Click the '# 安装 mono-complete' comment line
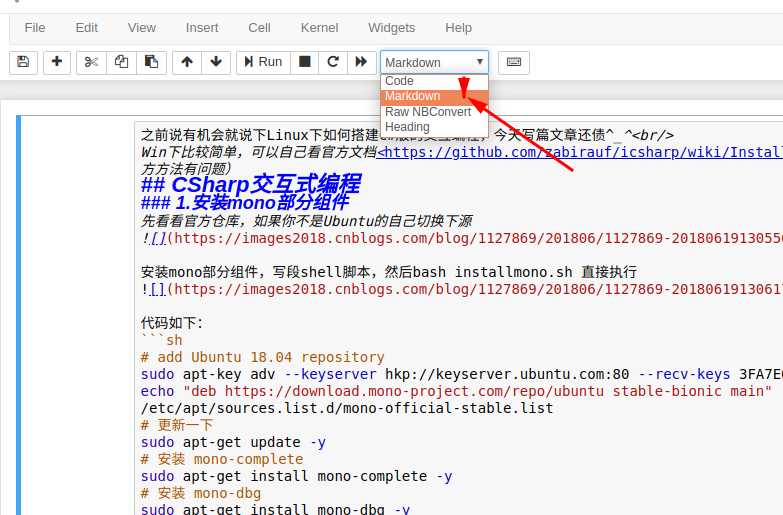The height and width of the screenshot is (515, 783). pos(222,459)
